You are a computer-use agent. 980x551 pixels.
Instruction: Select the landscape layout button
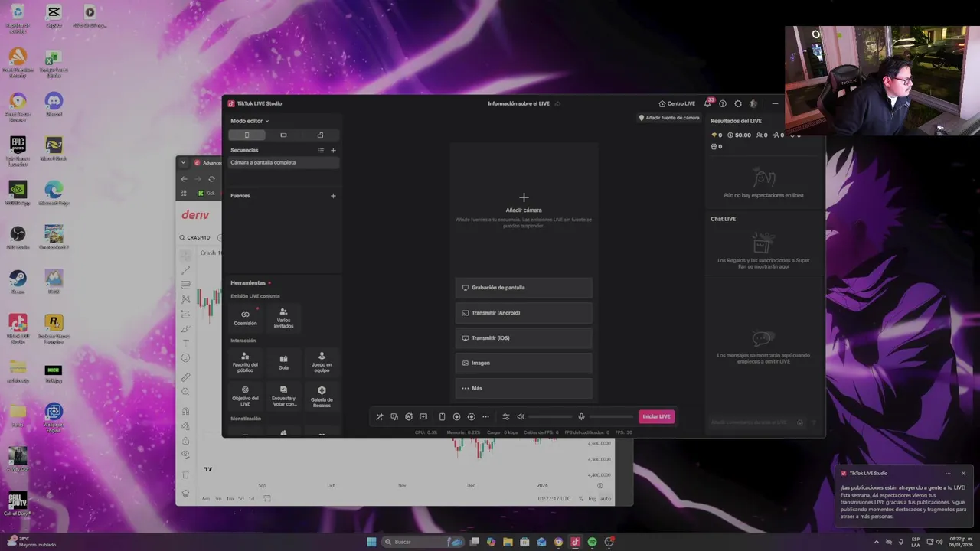(x=283, y=135)
